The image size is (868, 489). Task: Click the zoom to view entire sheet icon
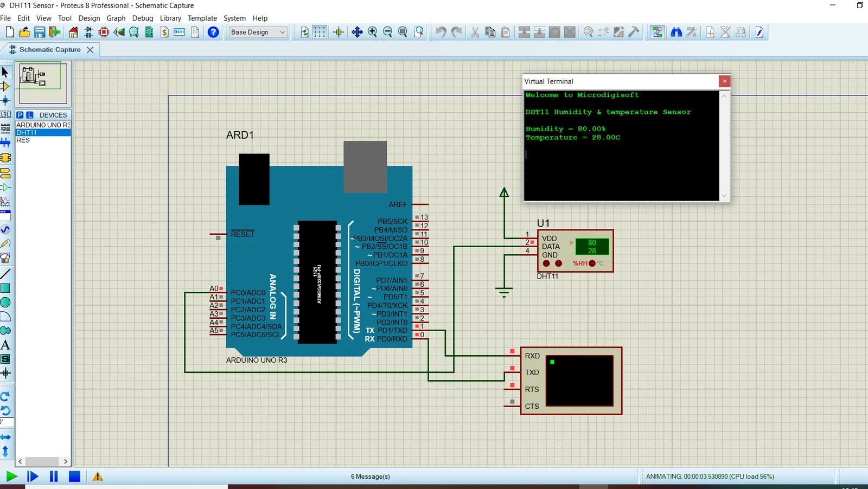click(403, 32)
